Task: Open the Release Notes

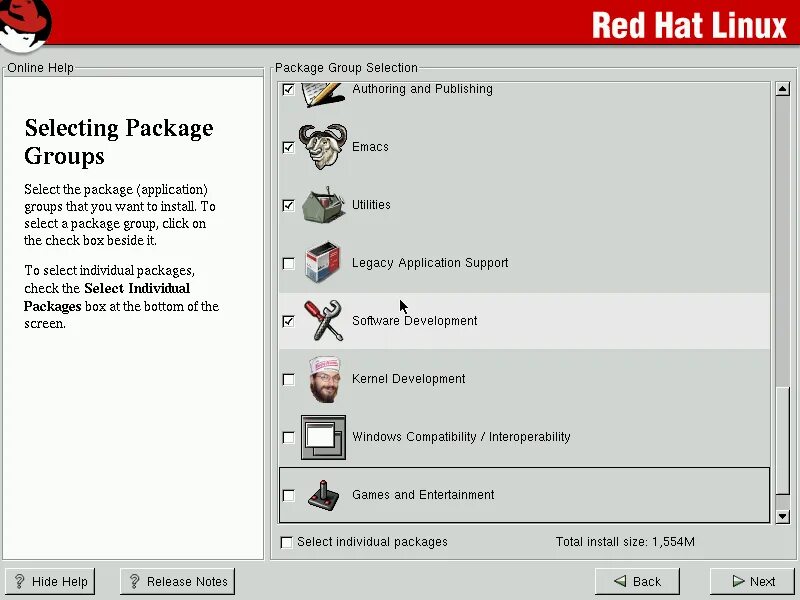Action: tap(178, 582)
